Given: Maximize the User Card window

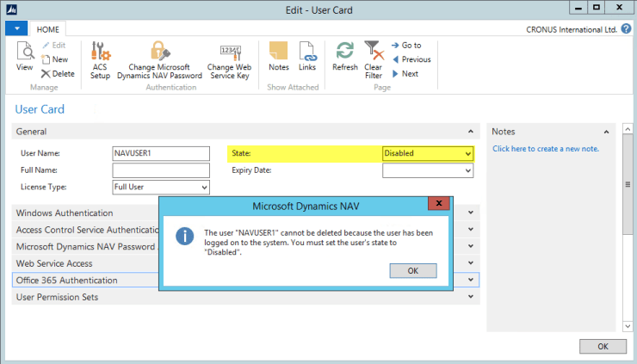Looking at the screenshot, I should point(596,7).
